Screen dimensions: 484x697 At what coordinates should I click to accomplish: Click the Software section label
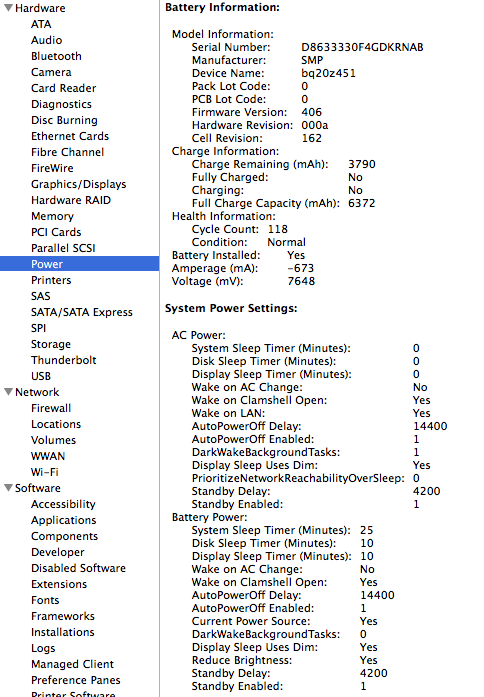[37, 488]
